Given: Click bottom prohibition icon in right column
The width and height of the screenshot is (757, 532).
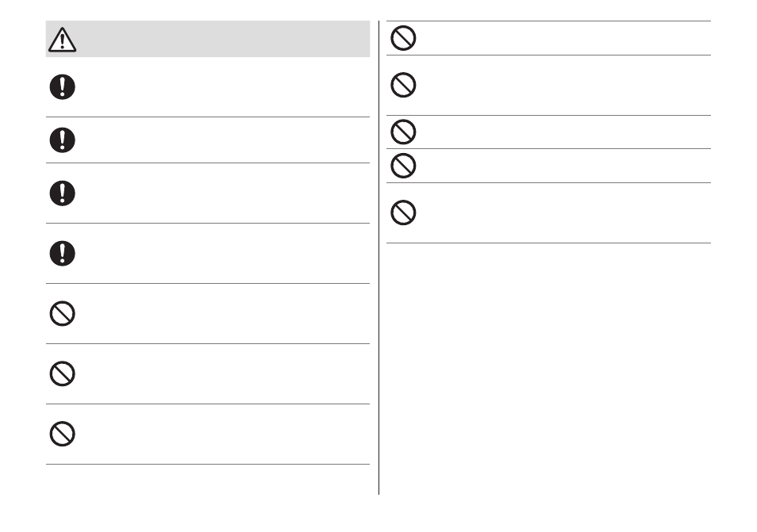Looking at the screenshot, I should tap(403, 212).
